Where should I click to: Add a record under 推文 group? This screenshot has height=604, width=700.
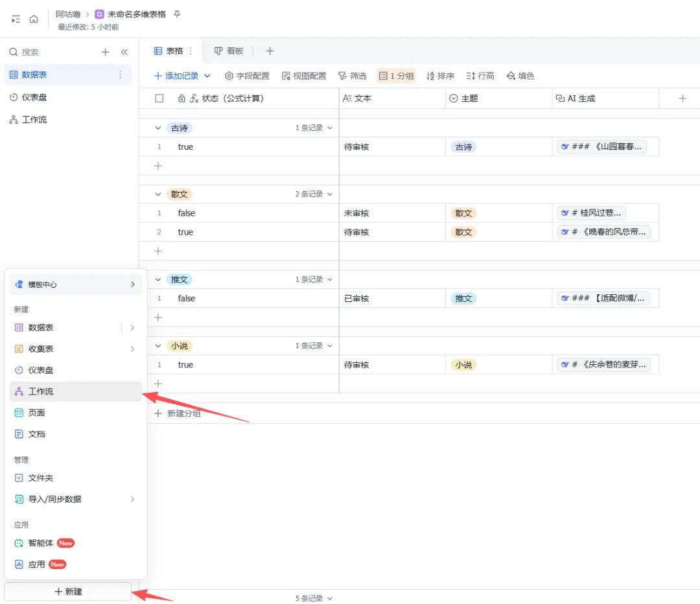(158, 318)
